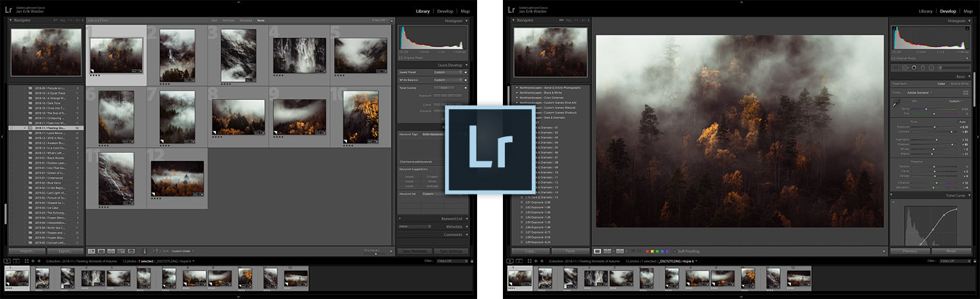Click main window button in Library filmstrip
980x299 pixels.
(7, 261)
